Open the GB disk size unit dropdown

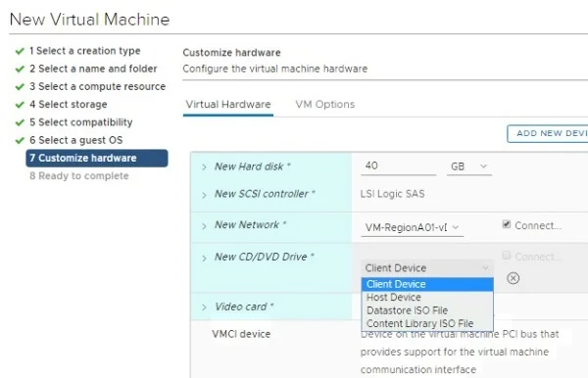[x=468, y=166]
